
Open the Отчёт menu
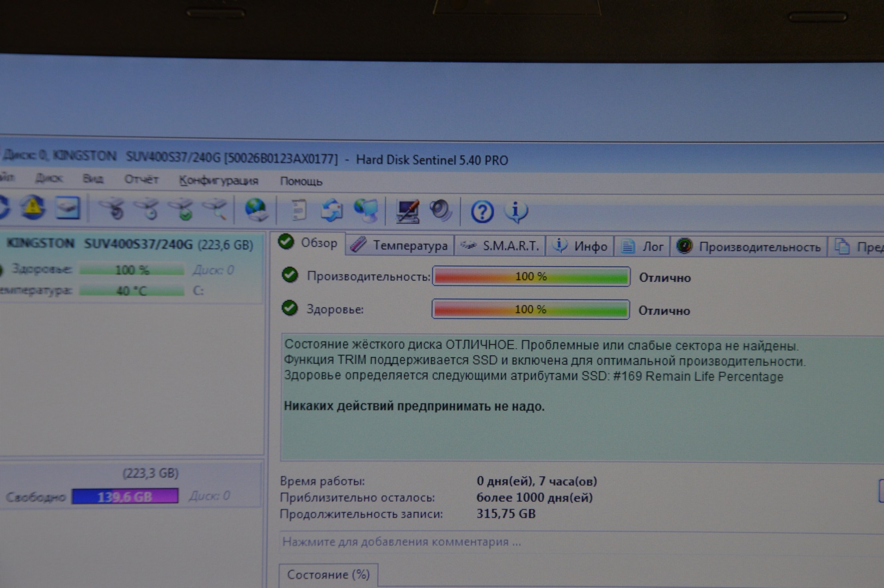[x=141, y=180]
